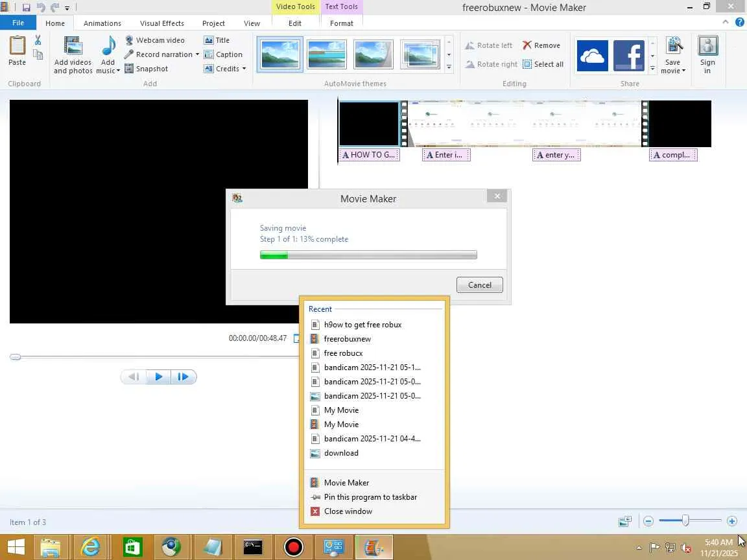Open Internet Explorer from taskbar
This screenshot has height=560, width=747.
90,547
